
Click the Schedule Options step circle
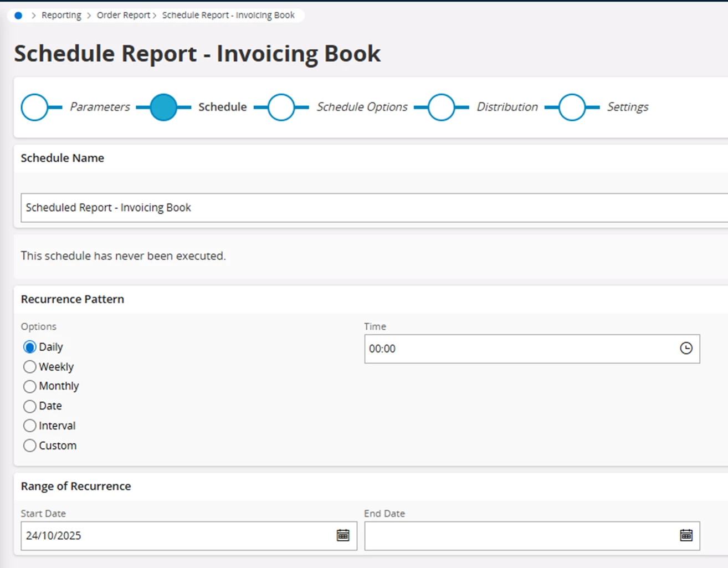[281, 108]
